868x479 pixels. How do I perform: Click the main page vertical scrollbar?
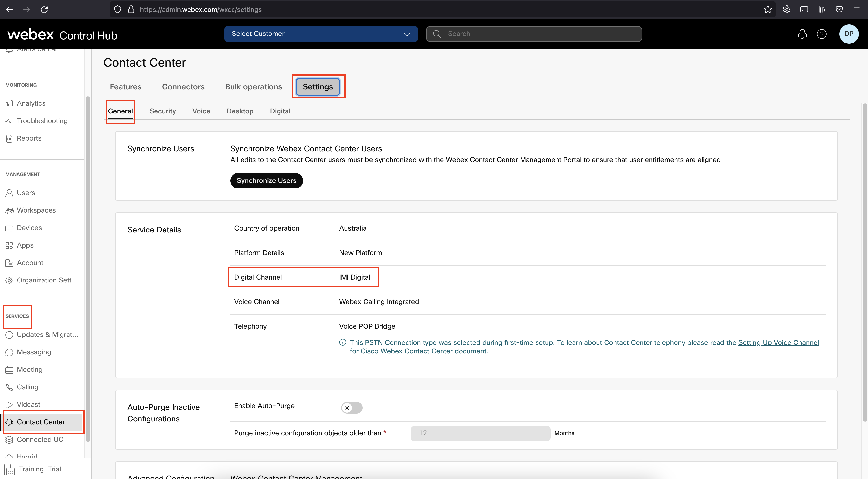pos(865,263)
